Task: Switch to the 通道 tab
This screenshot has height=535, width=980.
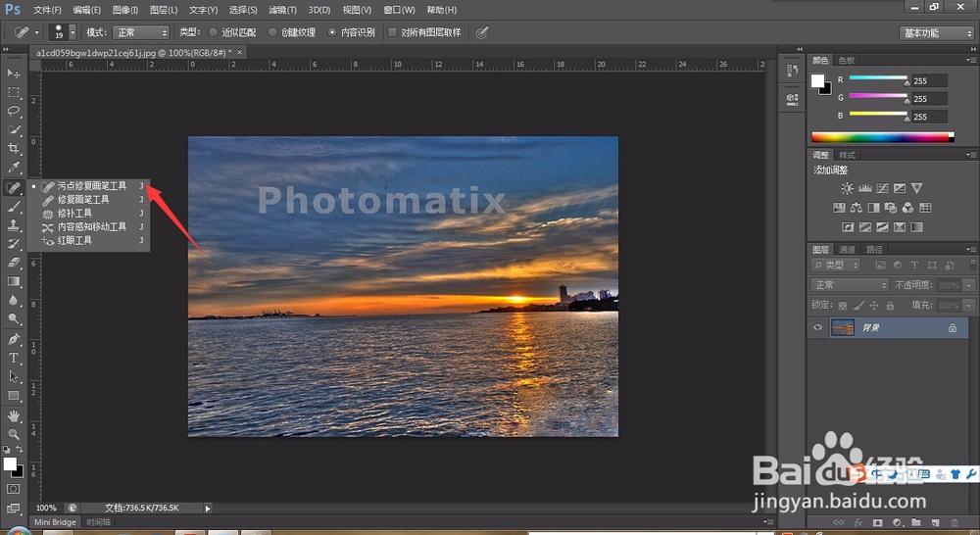Action: (848, 249)
